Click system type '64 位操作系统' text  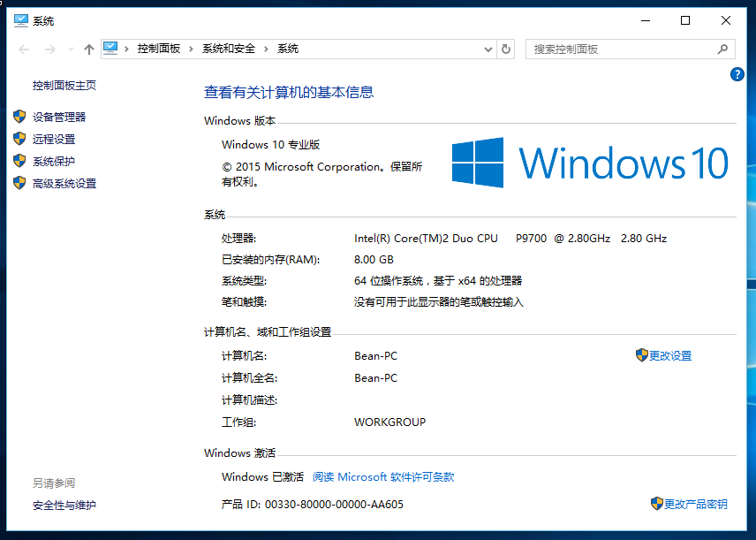click(388, 280)
